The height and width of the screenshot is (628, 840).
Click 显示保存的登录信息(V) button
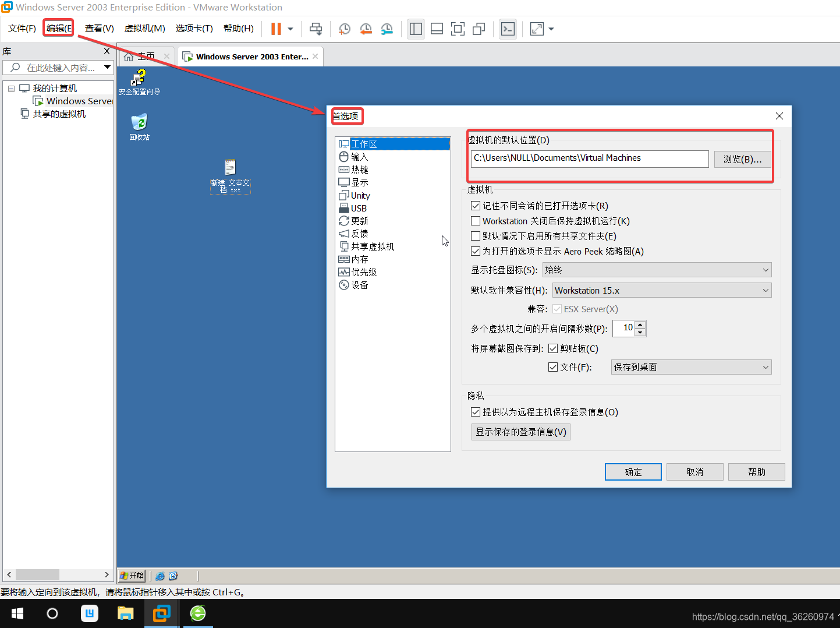[520, 432]
